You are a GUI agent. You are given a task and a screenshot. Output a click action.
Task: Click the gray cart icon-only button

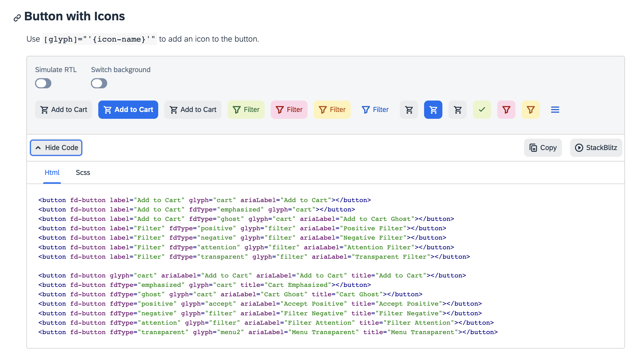pyautogui.click(x=409, y=109)
